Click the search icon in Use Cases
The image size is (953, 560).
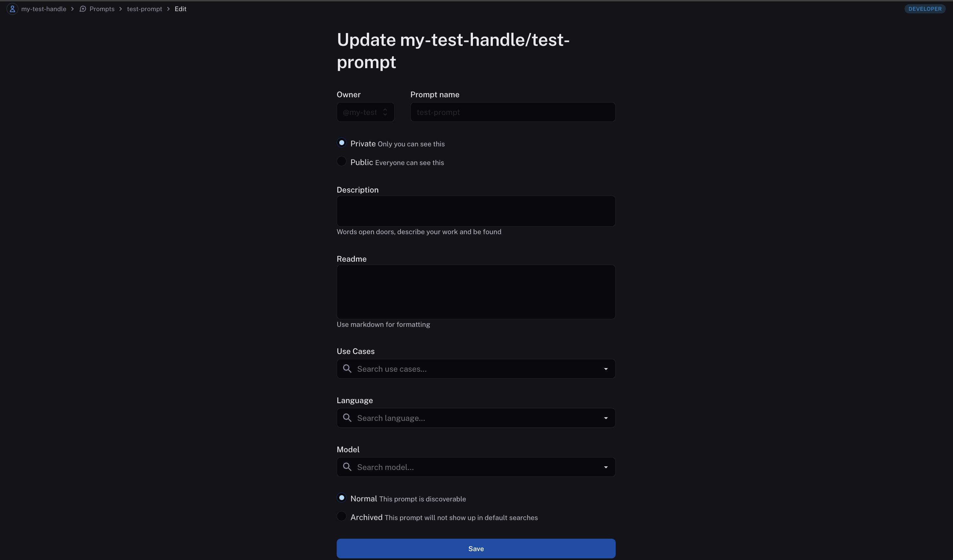coord(347,369)
